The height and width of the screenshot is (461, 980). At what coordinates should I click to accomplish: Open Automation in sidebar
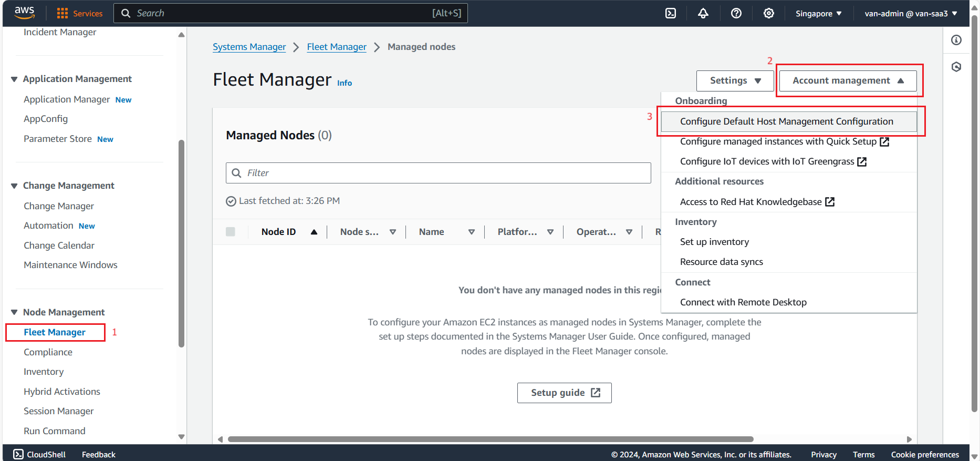pos(48,226)
